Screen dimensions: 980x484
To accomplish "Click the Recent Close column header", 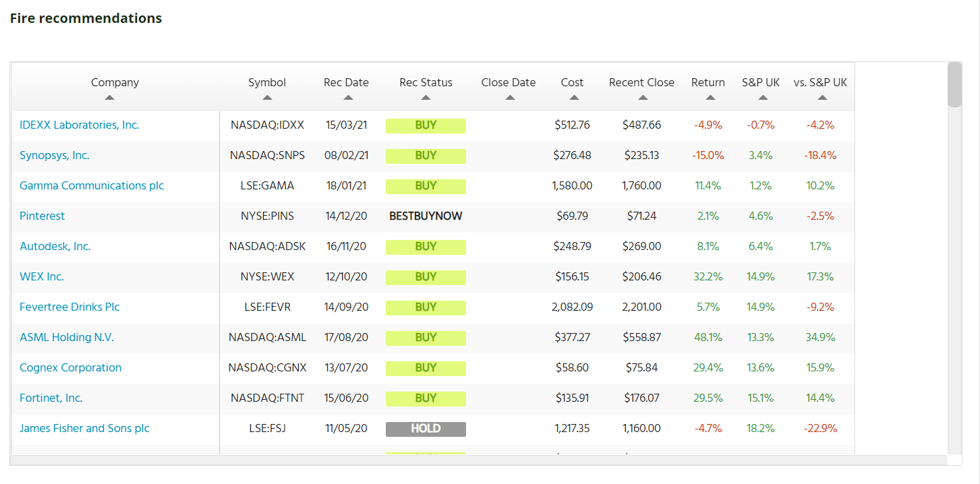I will [x=641, y=82].
